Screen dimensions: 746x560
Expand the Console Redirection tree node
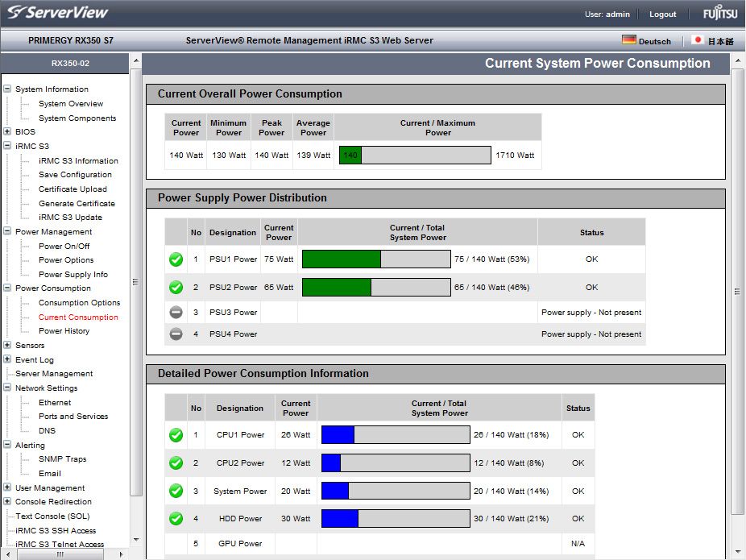pyautogui.click(x=7, y=501)
